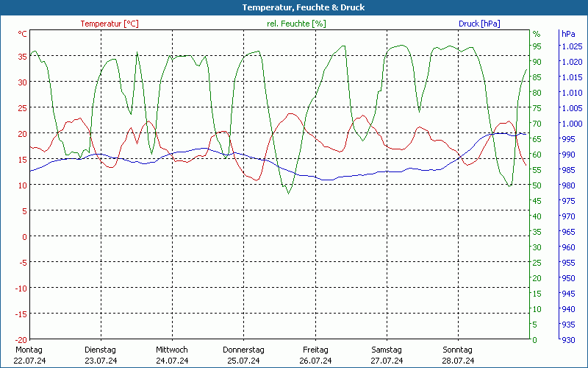Viewport: 588px width, 368px height.
Task: Click the 'Donnerstag' day label
Action: [243, 350]
